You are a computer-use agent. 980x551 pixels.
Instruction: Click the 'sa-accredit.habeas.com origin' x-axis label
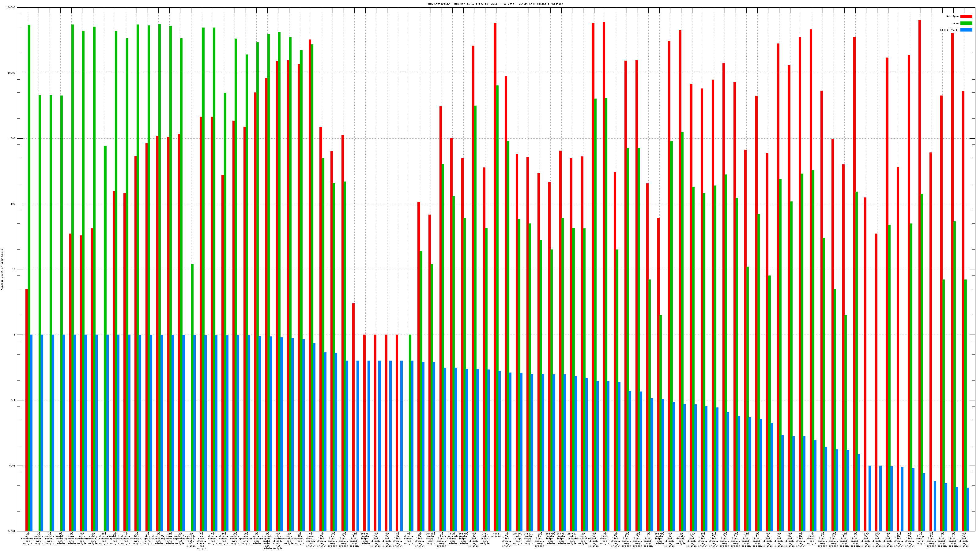[452, 539]
